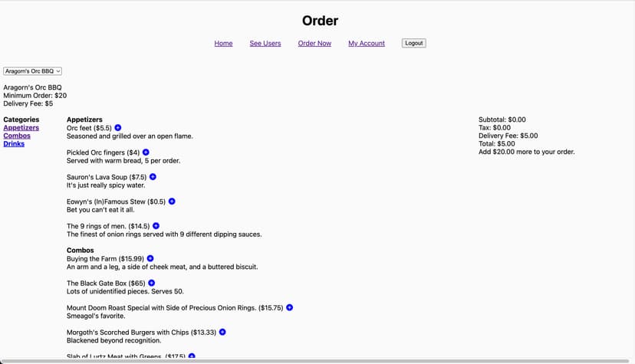Add Orc feet to the order

pos(118,128)
